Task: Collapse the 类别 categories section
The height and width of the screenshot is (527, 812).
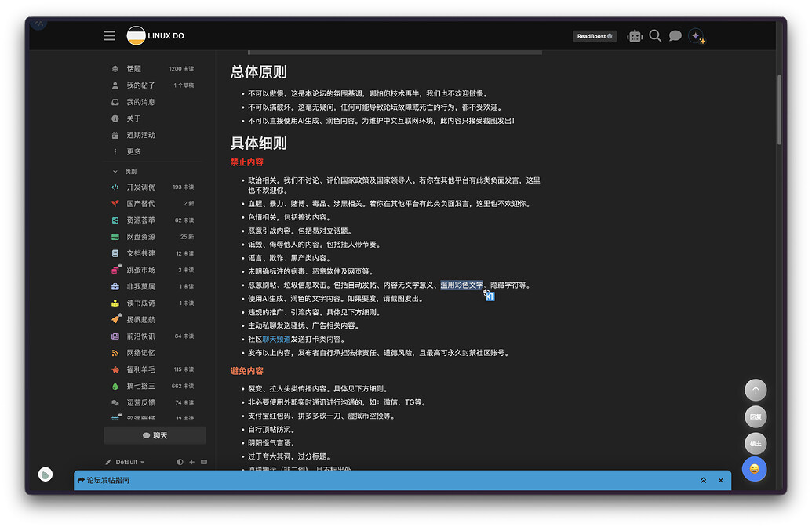Action: pos(124,171)
